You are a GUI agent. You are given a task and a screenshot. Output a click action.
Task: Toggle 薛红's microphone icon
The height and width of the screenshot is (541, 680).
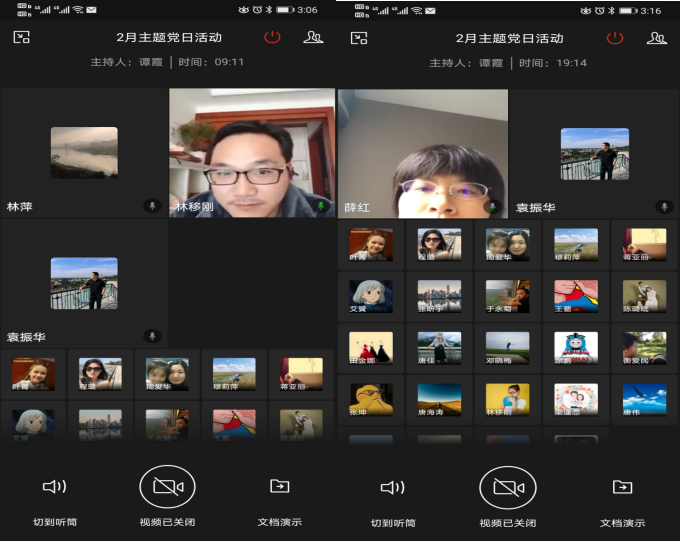click(x=491, y=206)
